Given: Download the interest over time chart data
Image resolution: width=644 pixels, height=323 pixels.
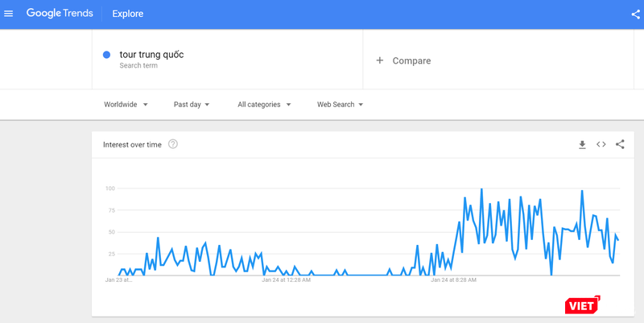Looking at the screenshot, I should tap(582, 144).
